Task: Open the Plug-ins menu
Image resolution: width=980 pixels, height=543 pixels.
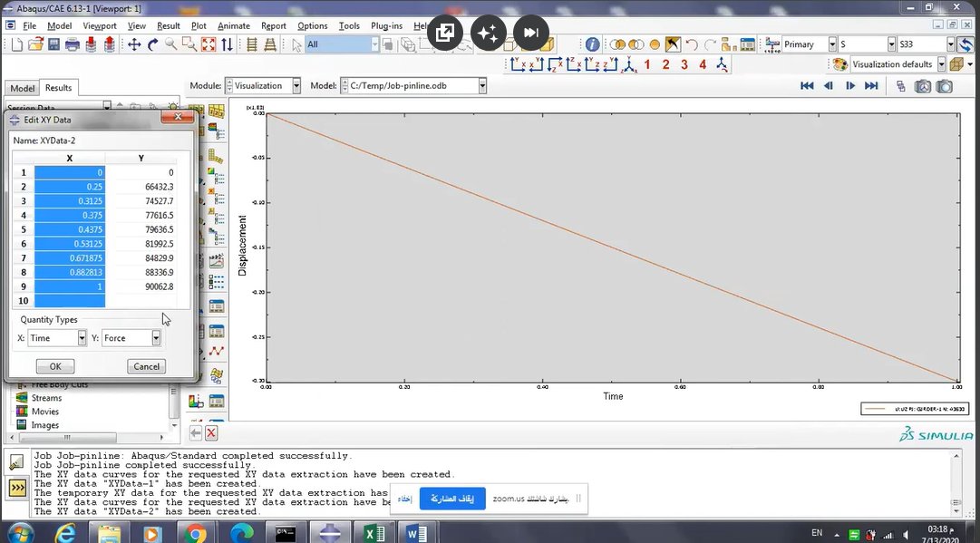Action: coord(386,25)
